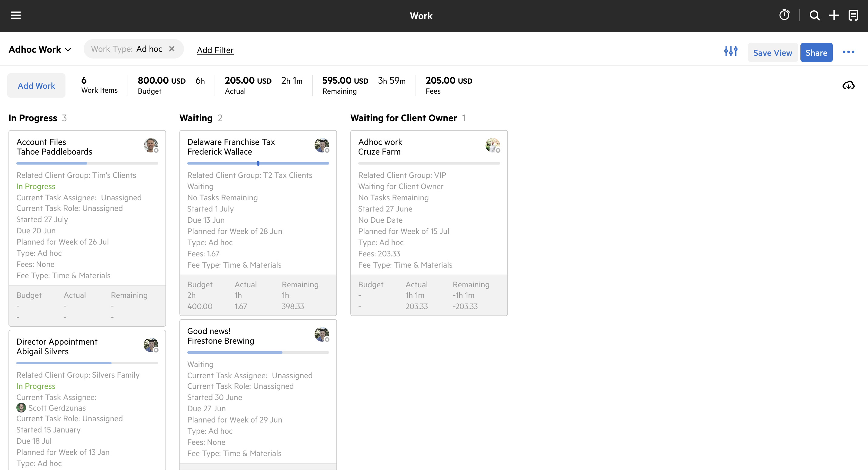Open search with the magnifier icon
The width and height of the screenshot is (868, 474).
click(x=814, y=15)
